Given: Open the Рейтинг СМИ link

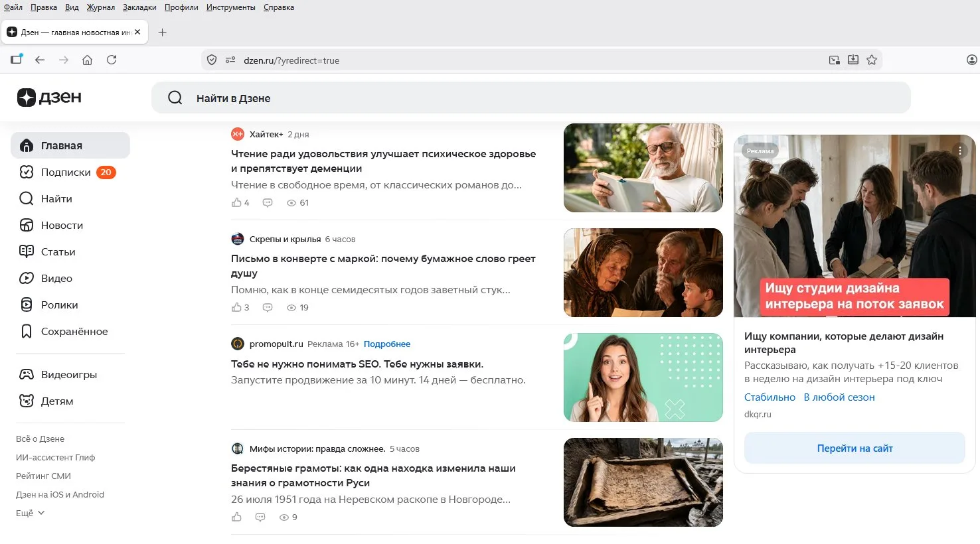Looking at the screenshot, I should pos(43,476).
